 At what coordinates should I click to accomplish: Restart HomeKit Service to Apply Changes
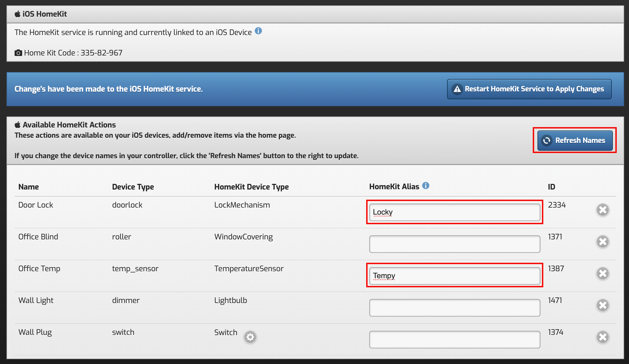529,89
